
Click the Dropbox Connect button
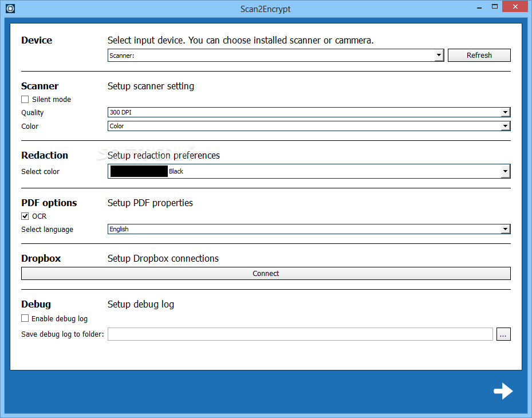tap(266, 274)
